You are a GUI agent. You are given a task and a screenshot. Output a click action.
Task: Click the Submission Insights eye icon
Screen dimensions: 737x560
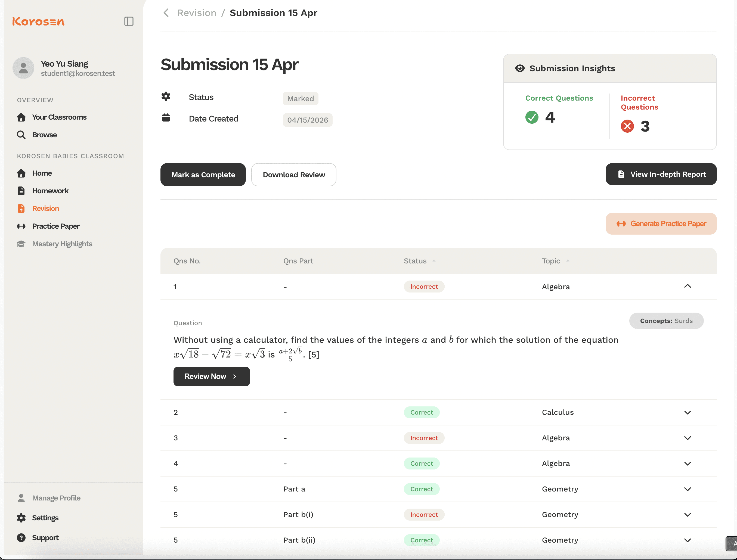520,68
